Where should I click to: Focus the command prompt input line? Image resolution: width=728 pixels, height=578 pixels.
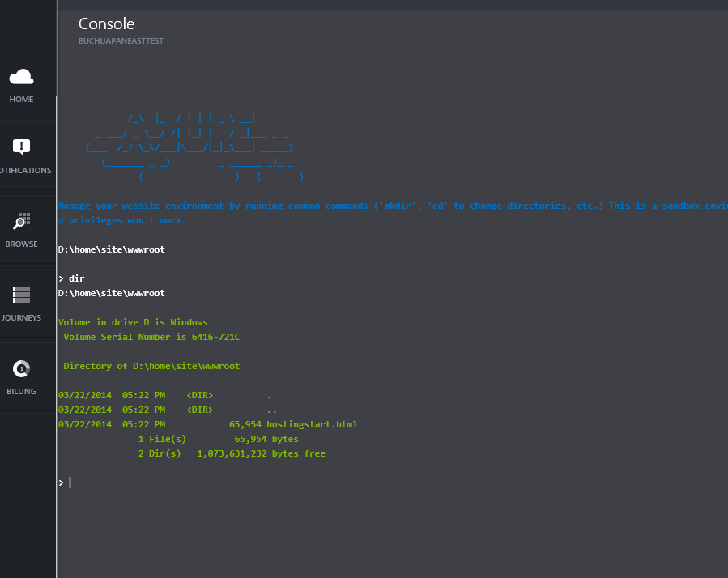(243, 482)
